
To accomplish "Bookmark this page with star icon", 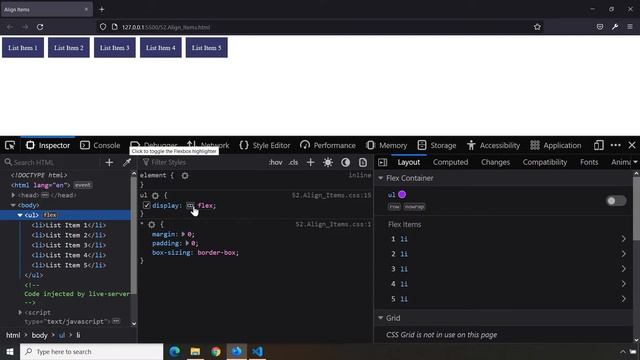I will pos(537,27).
